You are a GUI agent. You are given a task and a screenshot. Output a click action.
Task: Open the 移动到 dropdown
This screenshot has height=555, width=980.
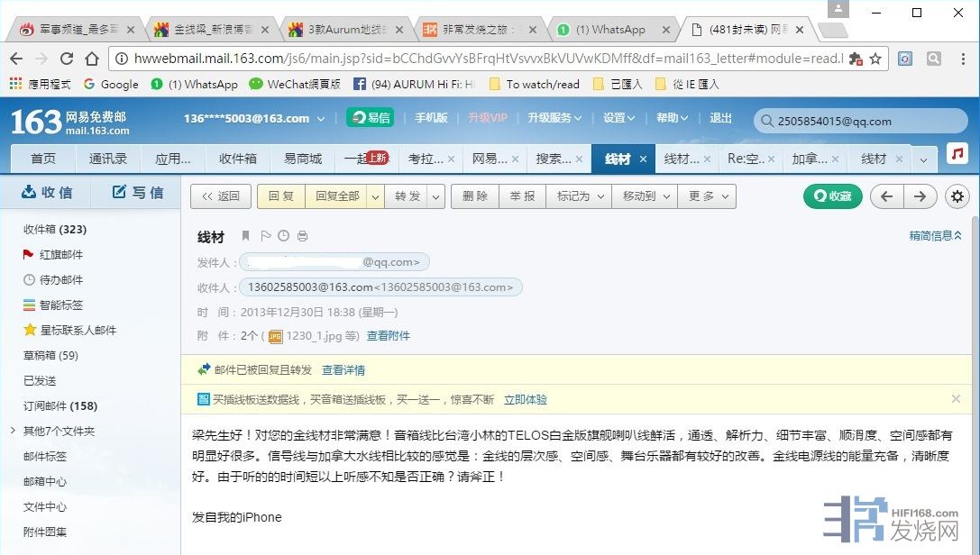click(645, 196)
